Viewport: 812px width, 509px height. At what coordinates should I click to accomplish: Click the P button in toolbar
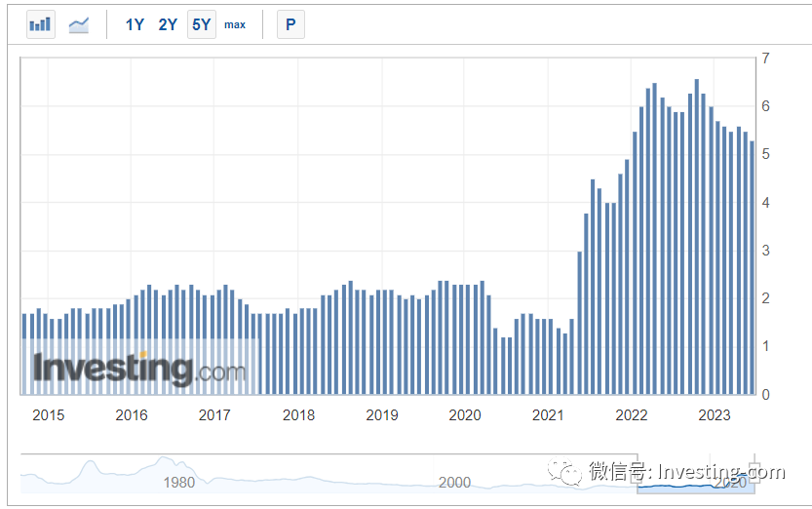click(290, 24)
